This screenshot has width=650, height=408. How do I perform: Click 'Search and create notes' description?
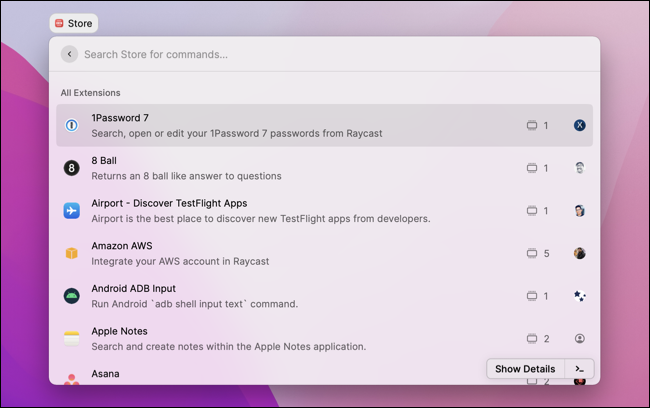(228, 347)
